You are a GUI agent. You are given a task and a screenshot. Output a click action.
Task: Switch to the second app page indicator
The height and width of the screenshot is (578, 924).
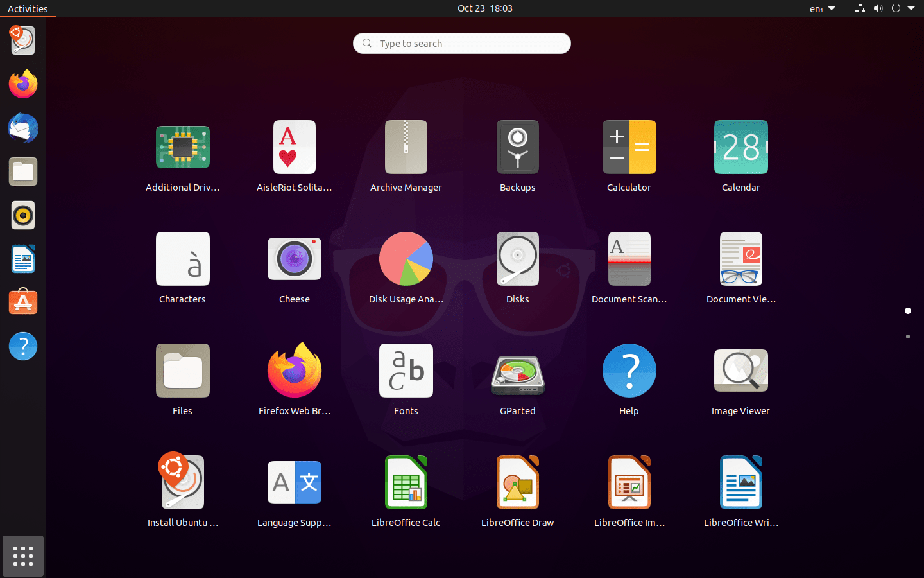tap(908, 337)
